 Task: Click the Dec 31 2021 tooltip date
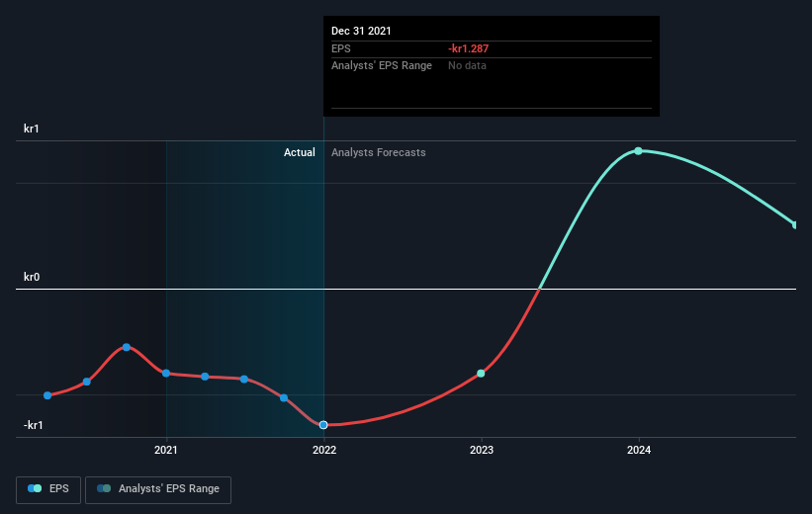click(x=361, y=31)
